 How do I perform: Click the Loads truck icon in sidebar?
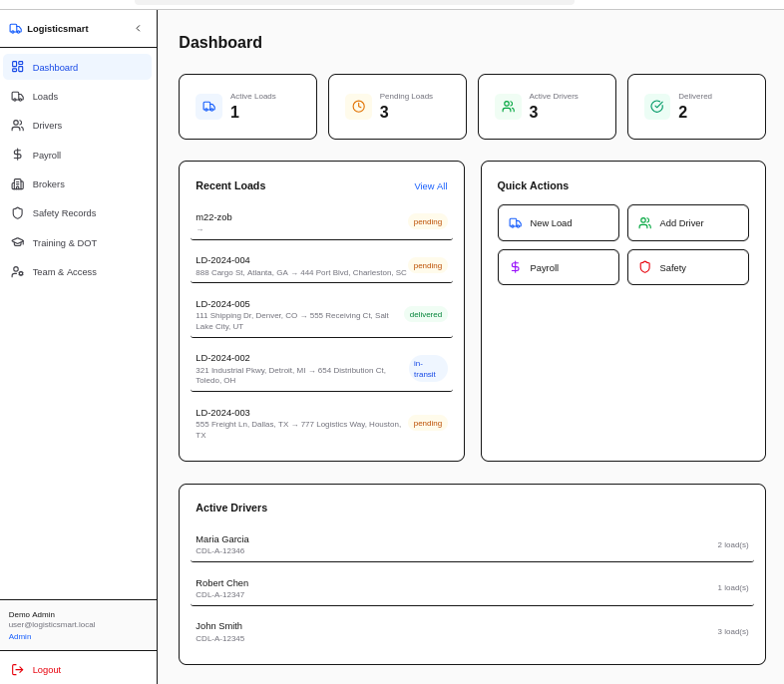pos(18,97)
